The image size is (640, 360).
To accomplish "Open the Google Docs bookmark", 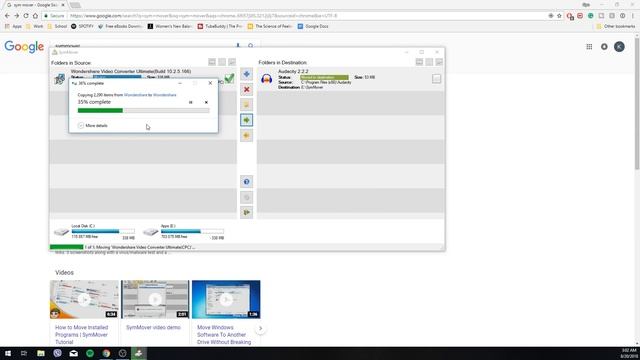I will pyautogui.click(x=313, y=26).
